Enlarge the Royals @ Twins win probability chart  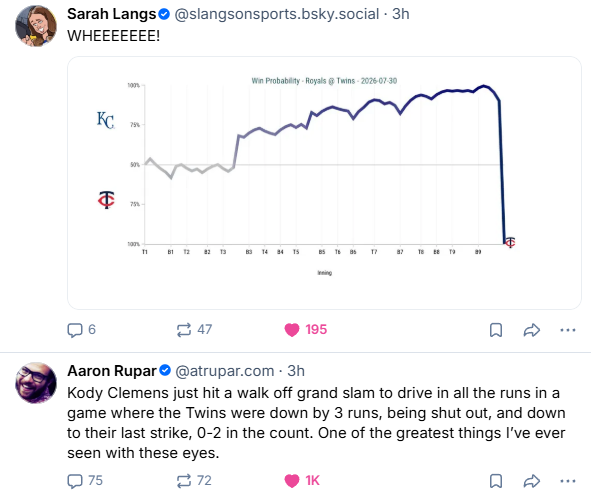tap(324, 183)
